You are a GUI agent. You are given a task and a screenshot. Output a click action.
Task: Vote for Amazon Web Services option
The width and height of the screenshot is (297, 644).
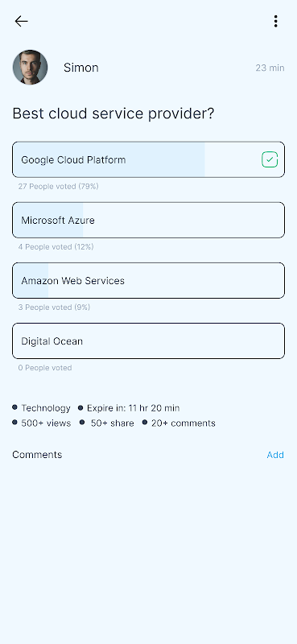point(148,280)
